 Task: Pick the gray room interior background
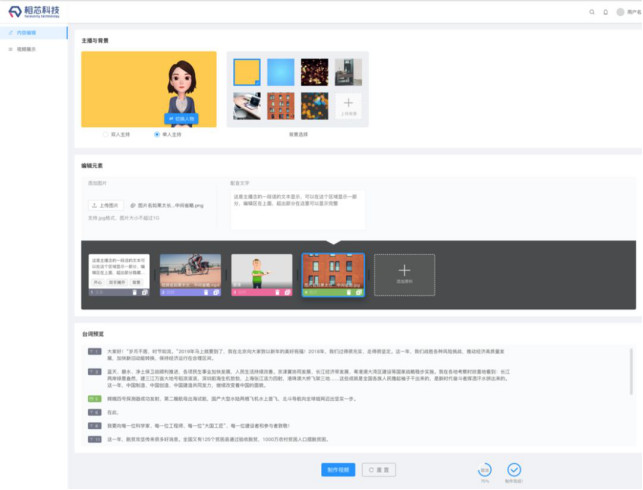pos(348,72)
